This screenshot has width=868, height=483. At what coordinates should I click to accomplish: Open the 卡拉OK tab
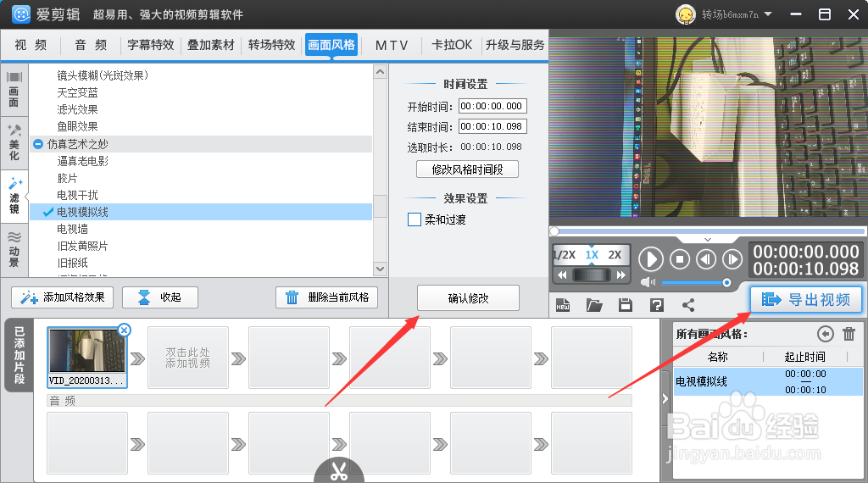[452, 45]
